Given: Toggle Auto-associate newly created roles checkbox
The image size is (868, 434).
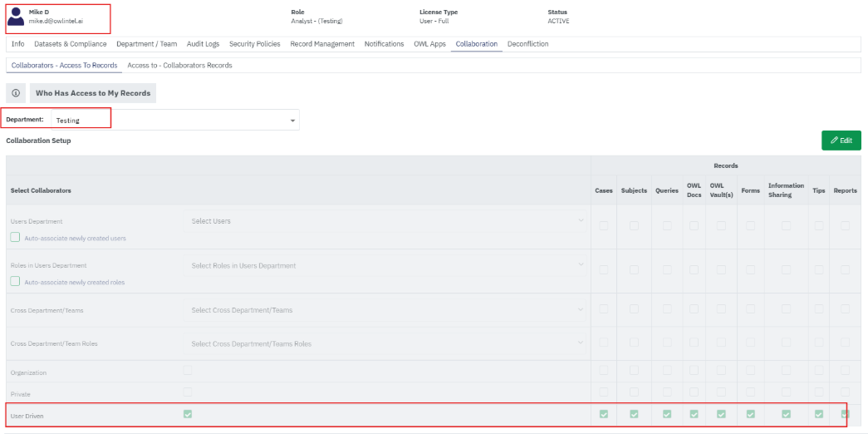Looking at the screenshot, I should click(15, 282).
